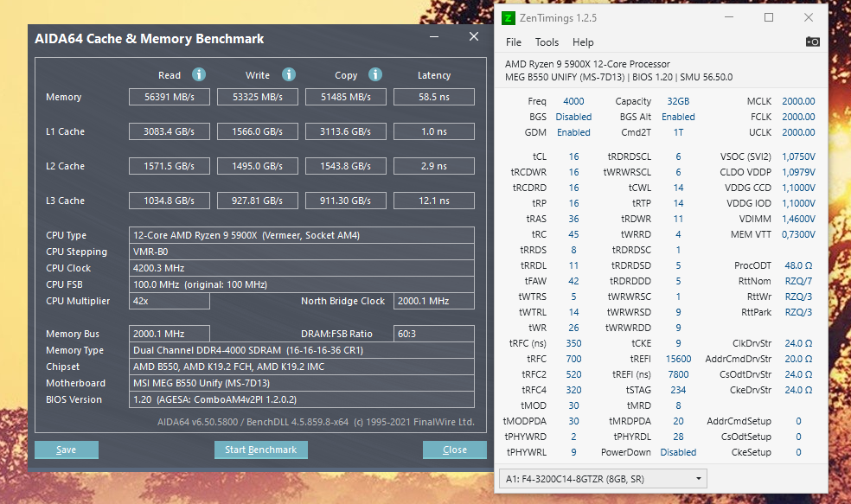
Task: Click the Copy info icon in AIDA64
Action: (375, 74)
